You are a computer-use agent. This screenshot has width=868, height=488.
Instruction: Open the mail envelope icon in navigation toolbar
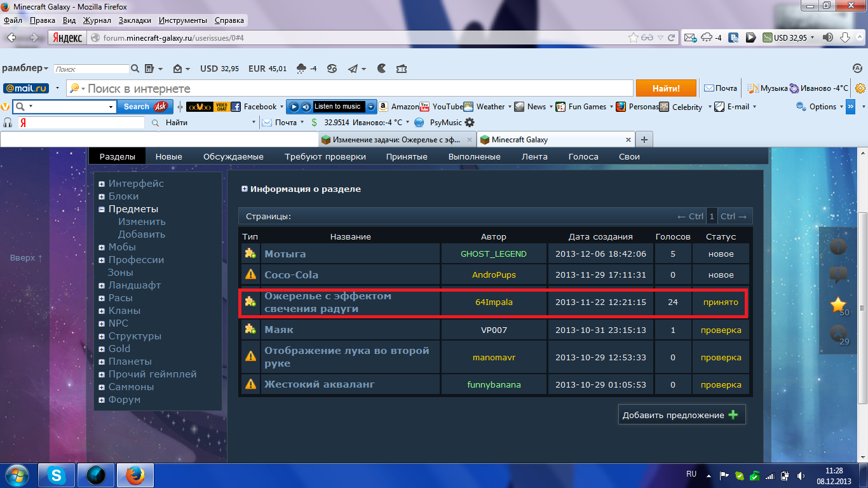pos(690,37)
